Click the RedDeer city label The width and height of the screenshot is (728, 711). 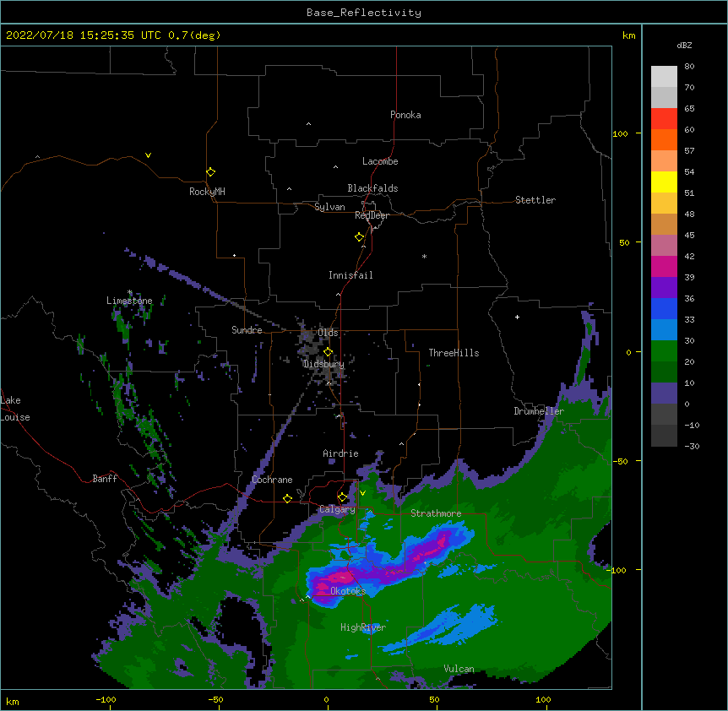372,215
